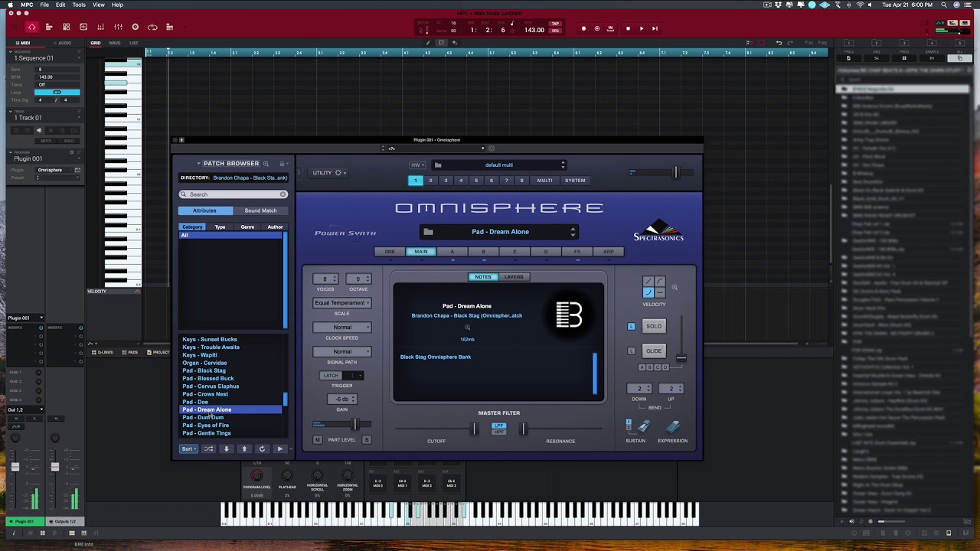Viewport: 980px width, 551px height.
Task: Click the MPC play button
Action: (642, 28)
